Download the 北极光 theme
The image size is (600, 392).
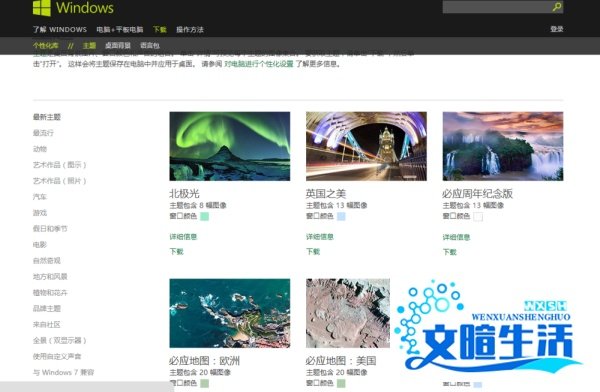point(176,252)
